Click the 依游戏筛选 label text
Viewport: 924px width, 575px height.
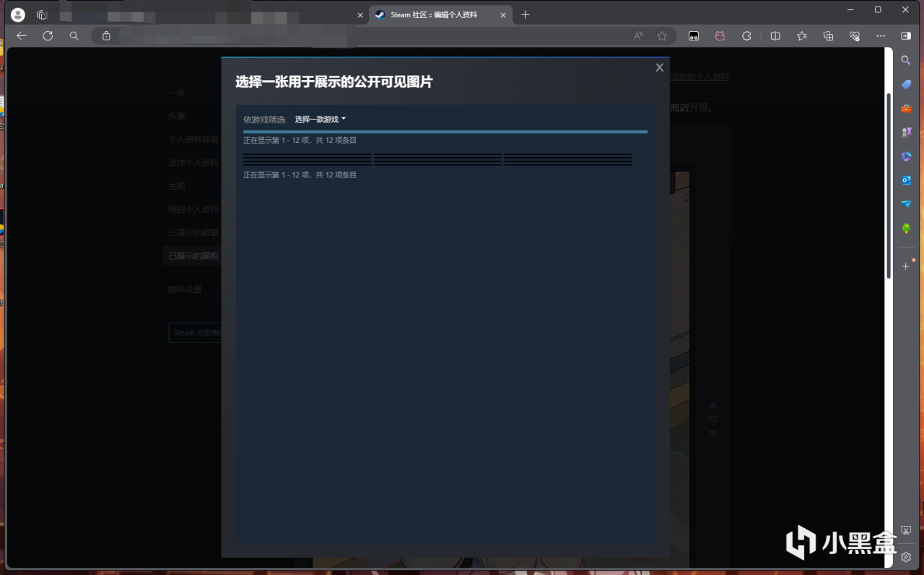pyautogui.click(x=265, y=119)
